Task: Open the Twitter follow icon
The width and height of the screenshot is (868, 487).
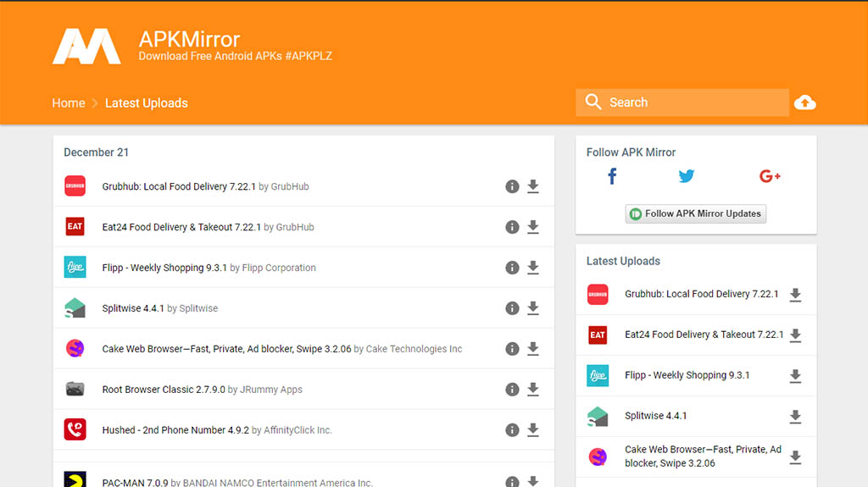Action: point(686,176)
